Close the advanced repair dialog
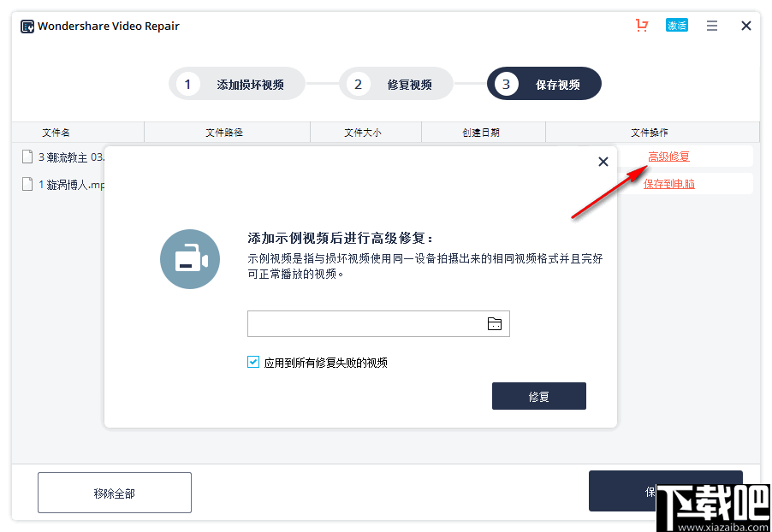This screenshot has width=772, height=532. pos(603,161)
